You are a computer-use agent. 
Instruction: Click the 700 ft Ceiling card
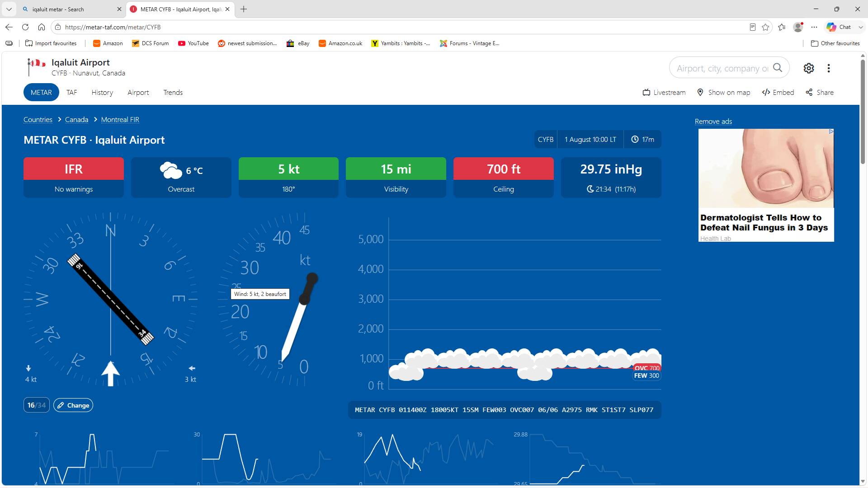[504, 177]
